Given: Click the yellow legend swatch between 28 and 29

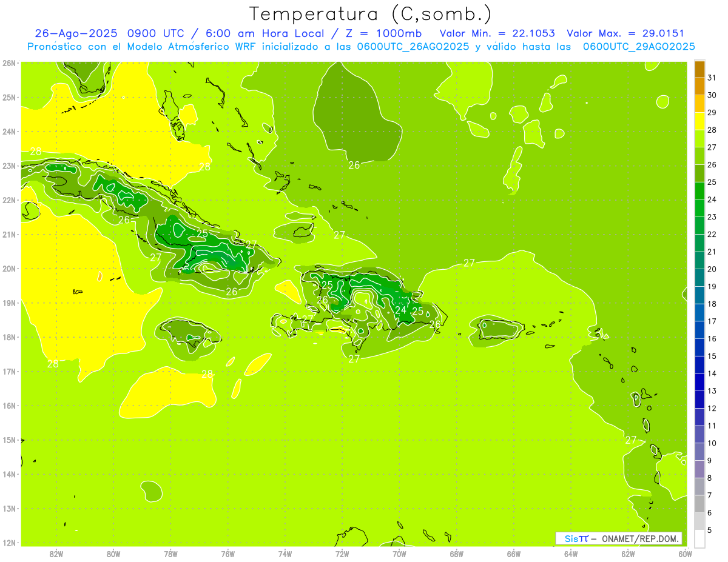Looking at the screenshot, I should point(699,121).
